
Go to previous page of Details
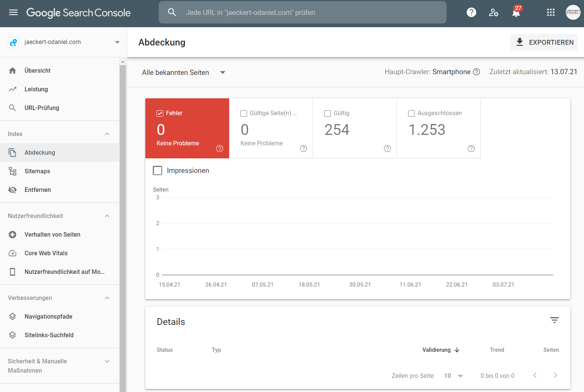point(535,375)
